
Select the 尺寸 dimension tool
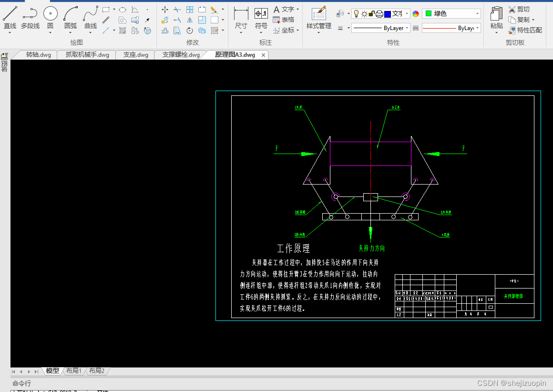(241, 18)
